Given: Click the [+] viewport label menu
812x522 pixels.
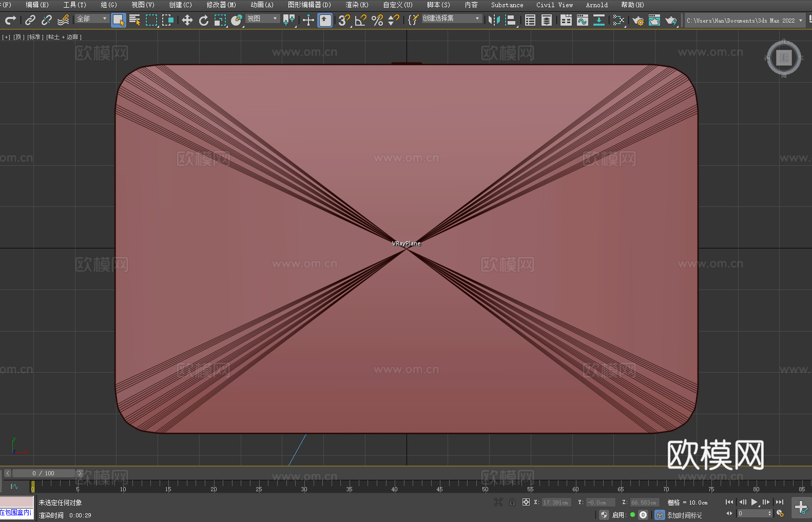Looking at the screenshot, I should (6, 37).
